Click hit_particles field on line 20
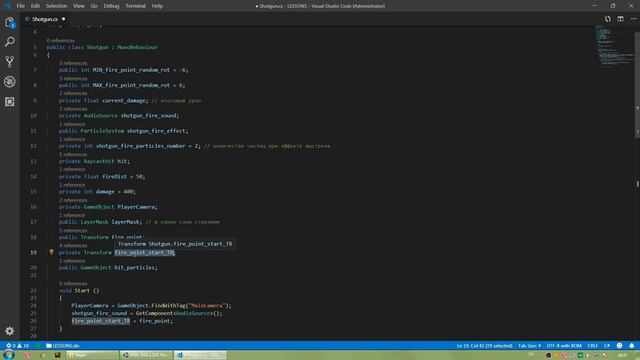640x360 pixels. coord(135,268)
